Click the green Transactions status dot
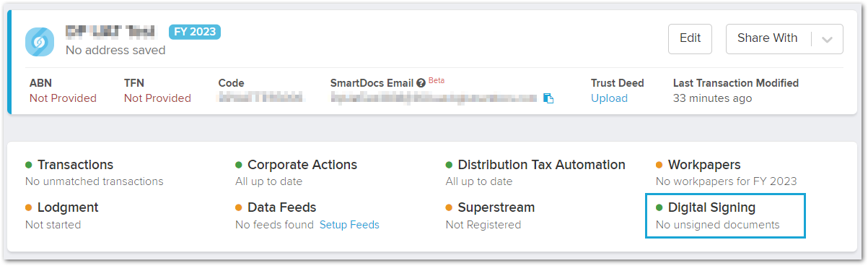This screenshot has height=266, width=868. 29,165
